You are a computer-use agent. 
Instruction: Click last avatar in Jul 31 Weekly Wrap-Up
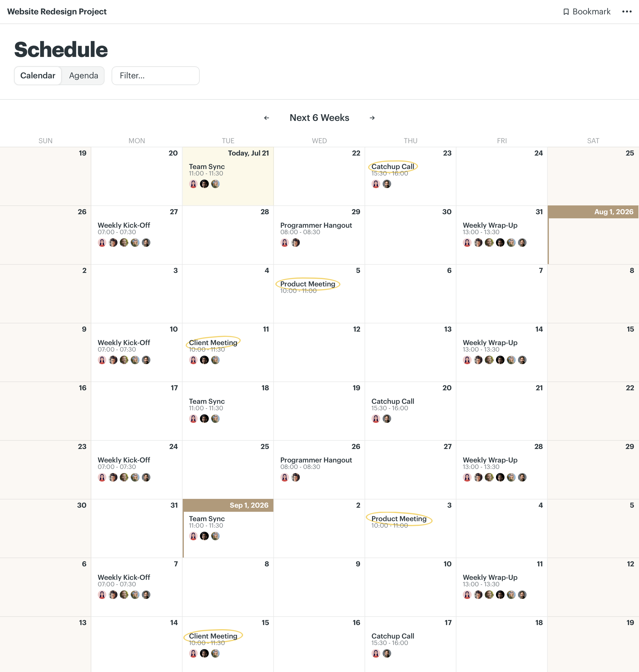click(522, 242)
